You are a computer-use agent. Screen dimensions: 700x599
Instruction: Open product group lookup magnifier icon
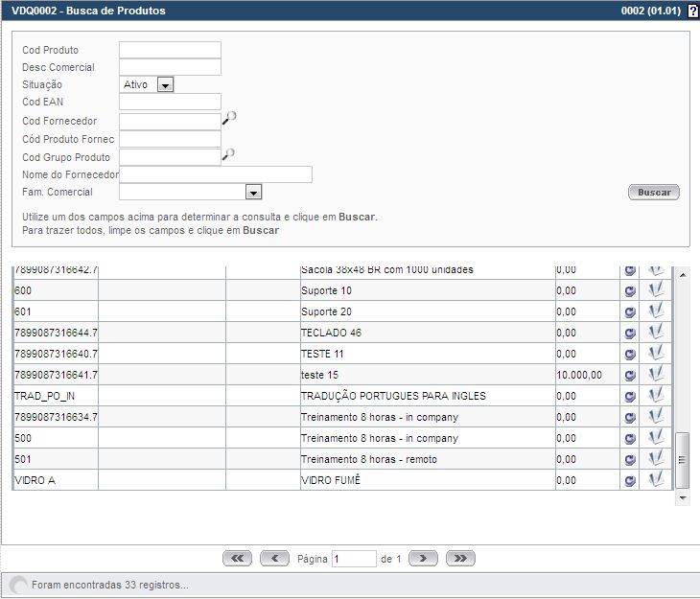[x=229, y=154]
